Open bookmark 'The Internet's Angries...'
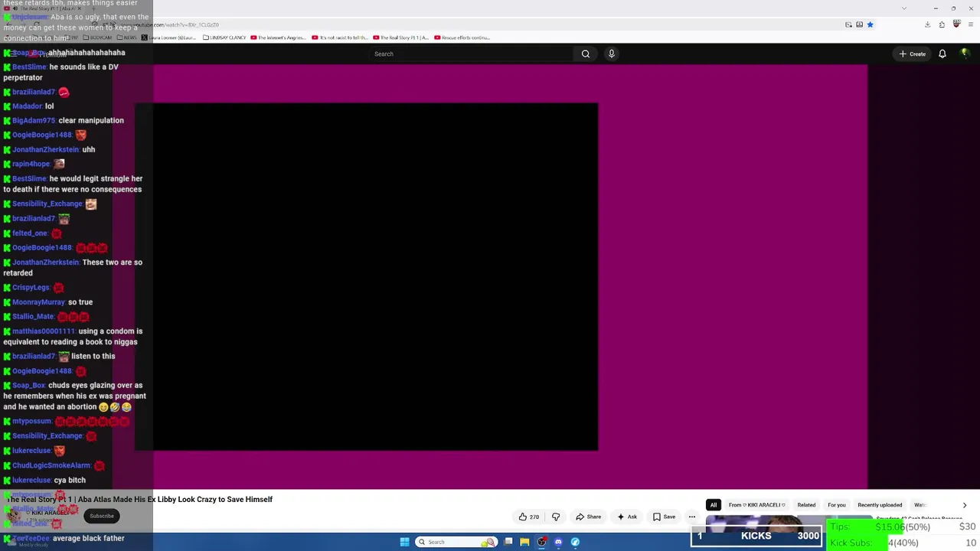Viewport: 980px width, 551px height. click(279, 37)
